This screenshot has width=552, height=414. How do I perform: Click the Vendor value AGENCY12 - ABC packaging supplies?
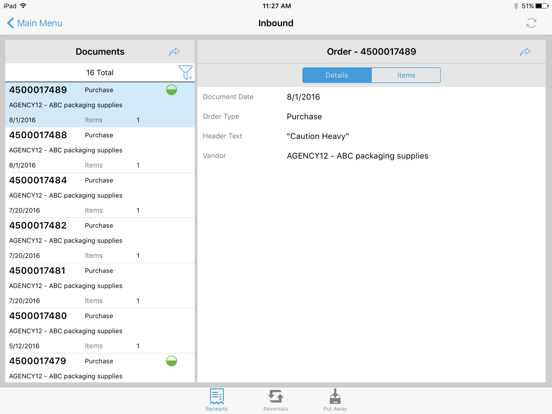pyautogui.click(x=357, y=156)
